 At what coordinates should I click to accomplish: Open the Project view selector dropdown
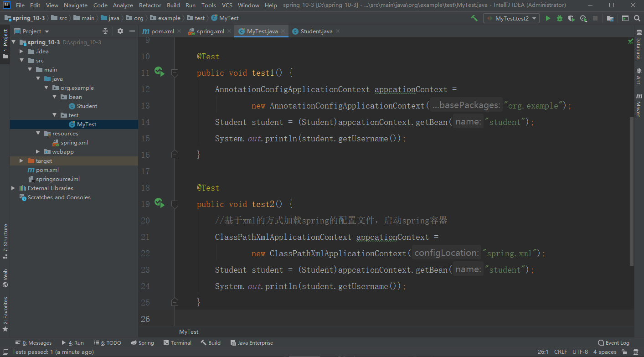point(32,31)
